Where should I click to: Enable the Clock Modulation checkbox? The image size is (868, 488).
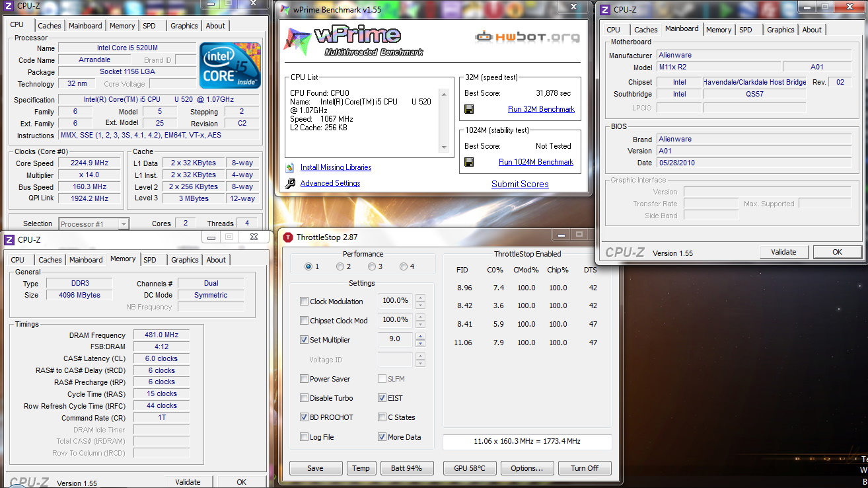point(304,302)
